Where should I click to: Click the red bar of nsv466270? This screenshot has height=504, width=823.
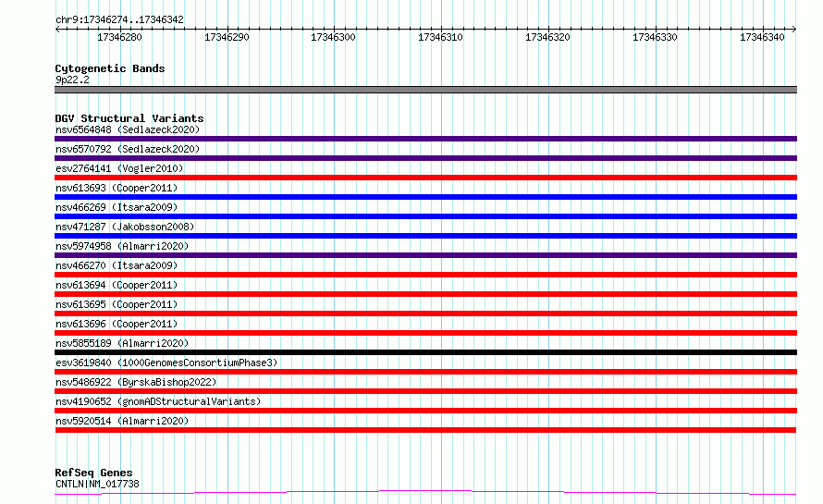tap(425, 275)
